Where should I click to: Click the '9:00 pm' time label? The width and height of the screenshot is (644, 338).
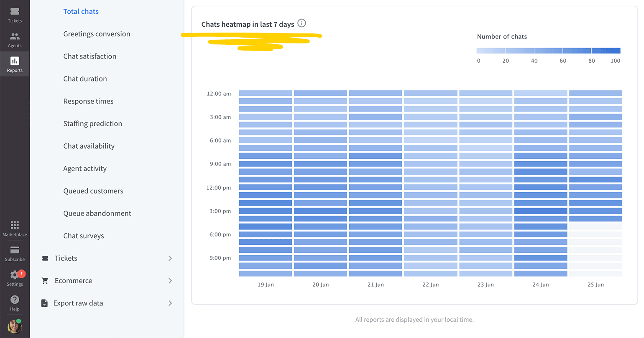(220, 258)
